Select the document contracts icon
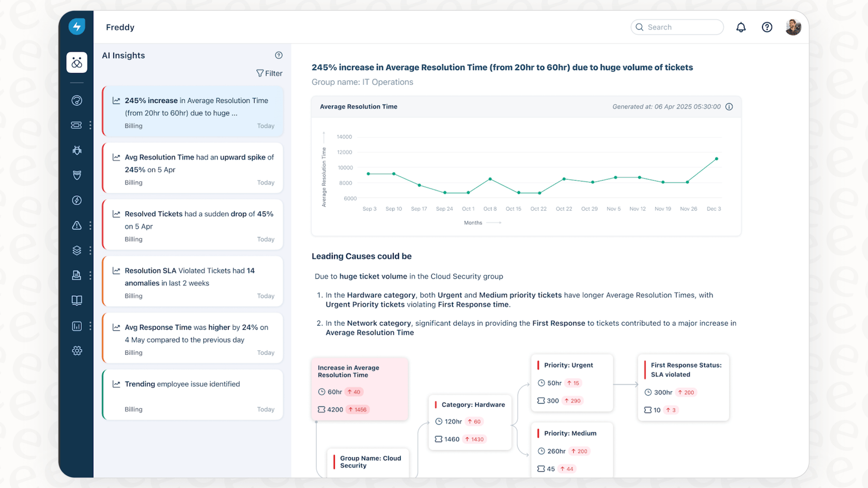Screen dimensions: 868x488 click(x=76, y=275)
